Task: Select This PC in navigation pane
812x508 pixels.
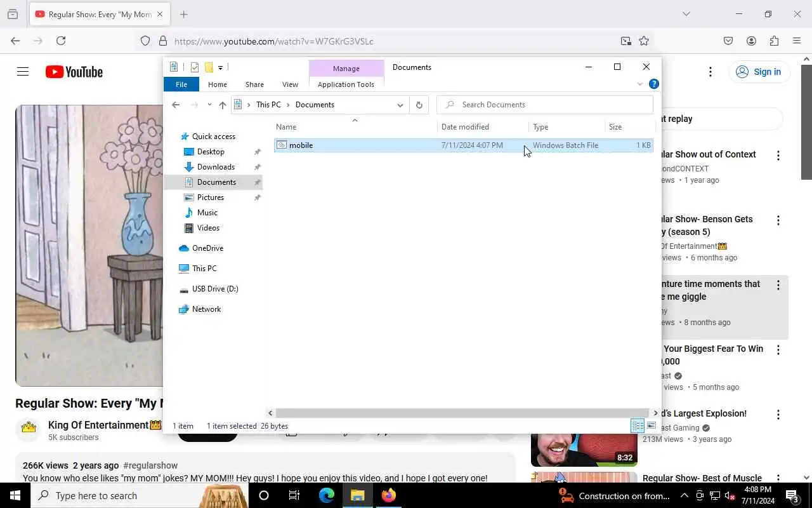Action: 204,269
